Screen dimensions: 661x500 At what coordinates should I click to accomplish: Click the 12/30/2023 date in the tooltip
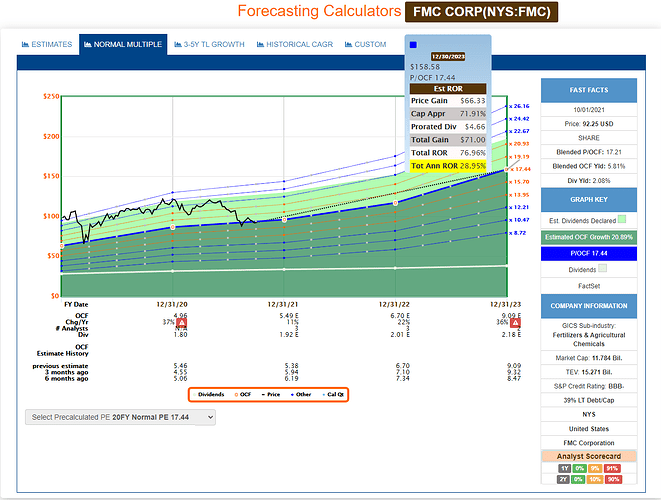coord(448,56)
